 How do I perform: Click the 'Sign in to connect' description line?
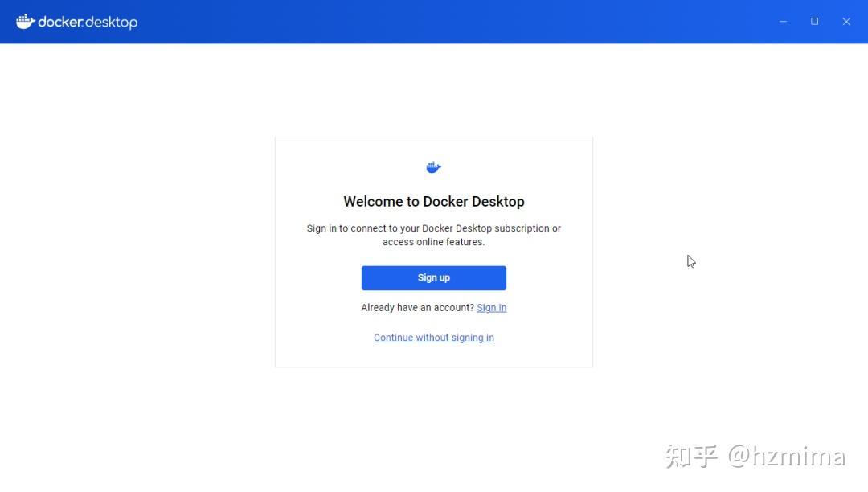433,228
